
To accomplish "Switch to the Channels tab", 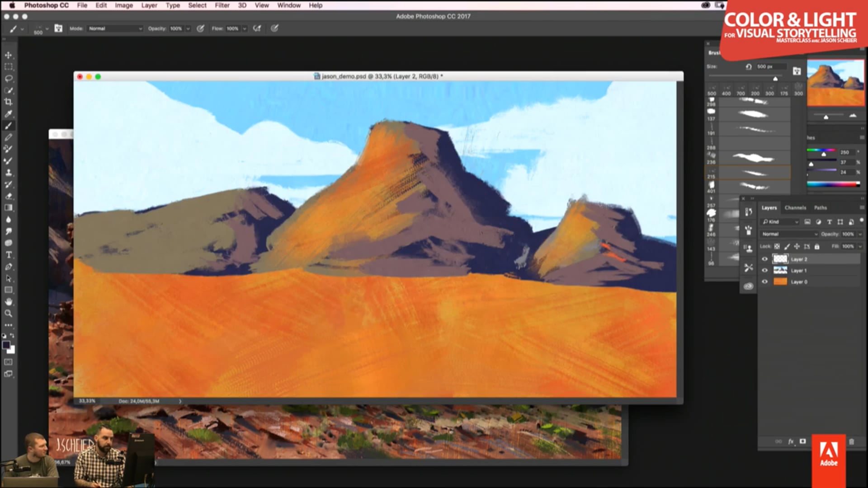I will [795, 207].
